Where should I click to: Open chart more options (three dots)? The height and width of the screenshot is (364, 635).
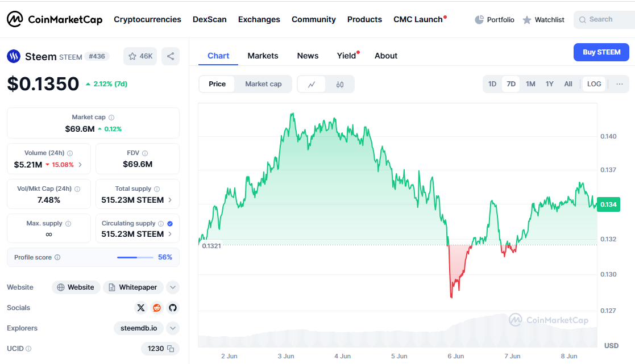click(620, 84)
